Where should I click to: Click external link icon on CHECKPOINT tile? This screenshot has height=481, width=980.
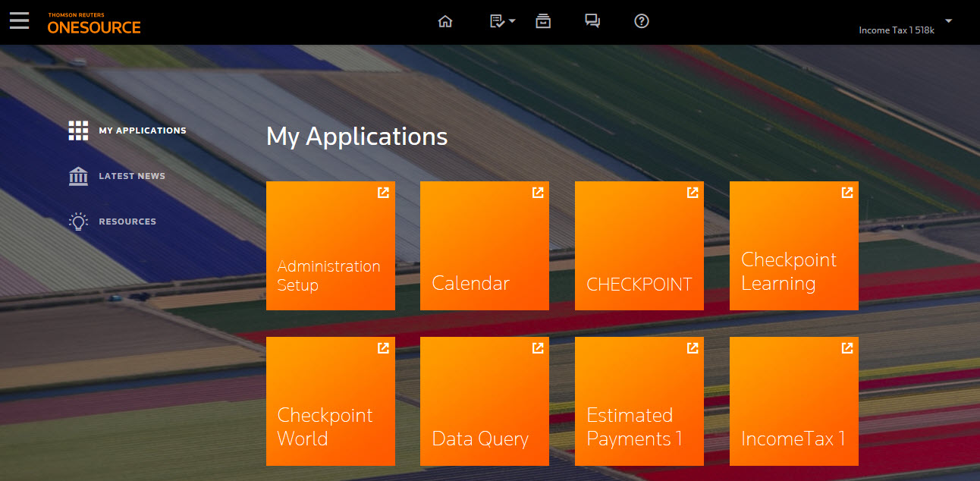(x=693, y=193)
